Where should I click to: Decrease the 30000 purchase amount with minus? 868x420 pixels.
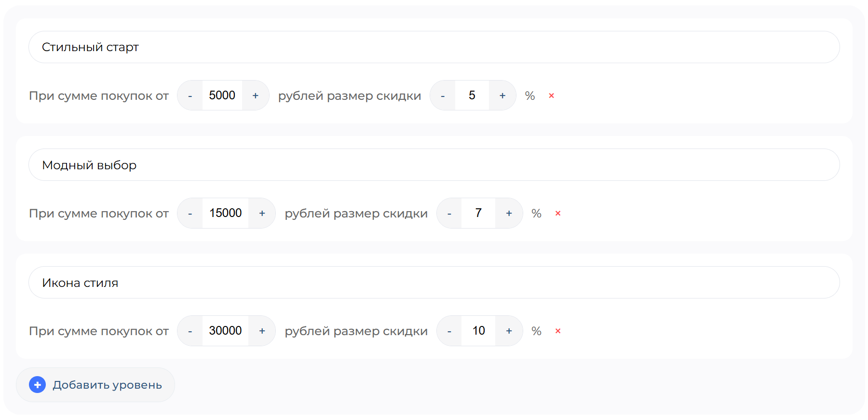(x=190, y=331)
